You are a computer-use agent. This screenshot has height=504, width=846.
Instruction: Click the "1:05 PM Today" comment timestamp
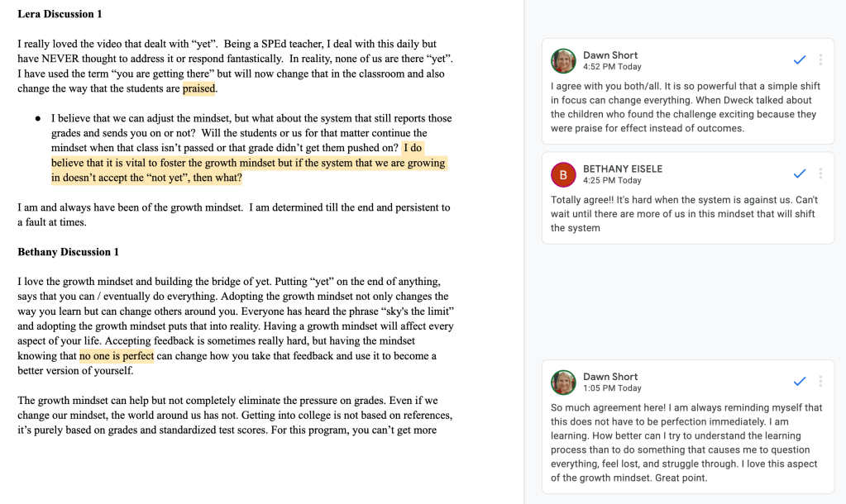[612, 388]
